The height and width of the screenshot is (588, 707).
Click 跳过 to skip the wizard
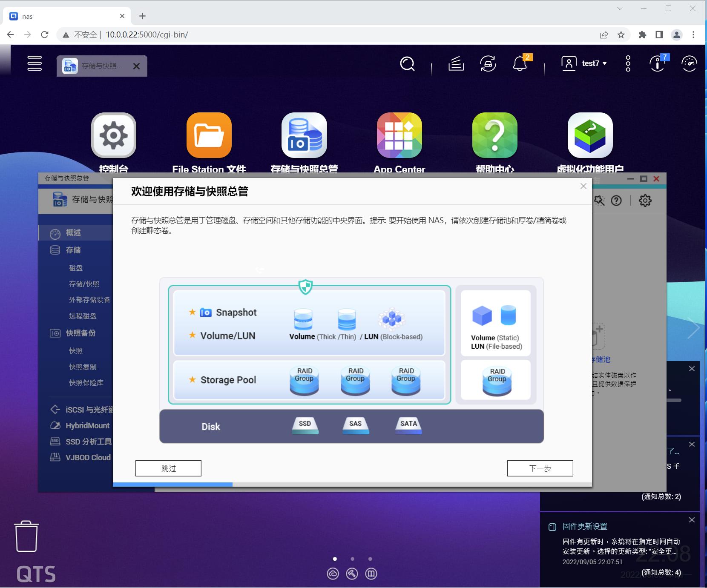[x=168, y=468]
